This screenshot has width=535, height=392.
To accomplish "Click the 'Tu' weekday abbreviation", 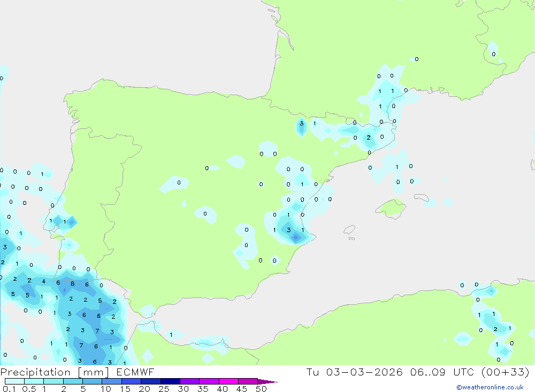I will (x=312, y=372).
